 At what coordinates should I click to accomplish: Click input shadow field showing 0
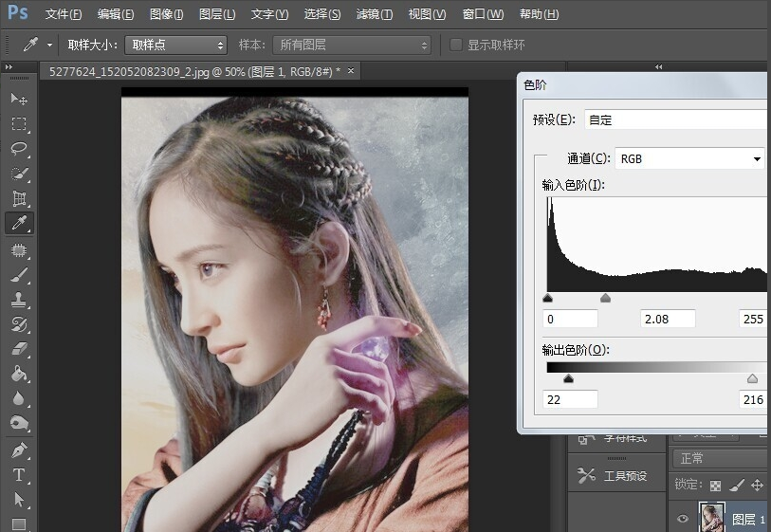pos(570,319)
